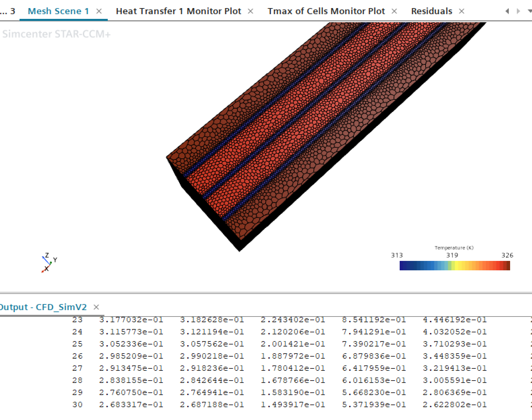Image resolution: width=532 pixels, height=420 pixels.
Task: Click the temperature color legend bar
Action: pyautogui.click(x=455, y=266)
